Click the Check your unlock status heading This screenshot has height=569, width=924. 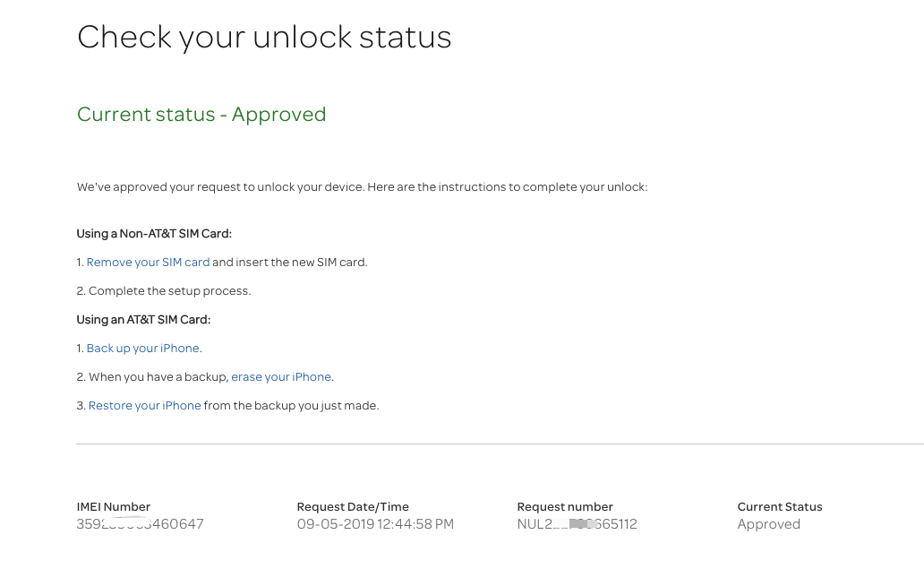[264, 38]
